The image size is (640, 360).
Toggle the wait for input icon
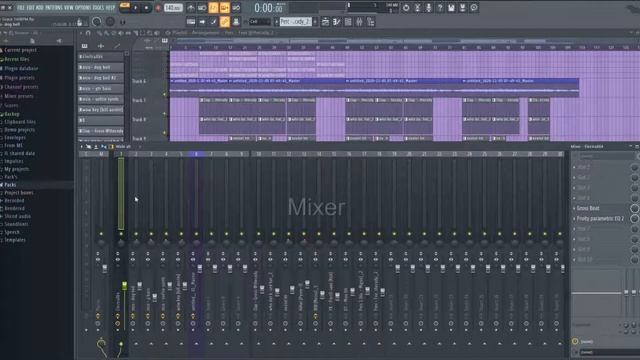point(202,8)
